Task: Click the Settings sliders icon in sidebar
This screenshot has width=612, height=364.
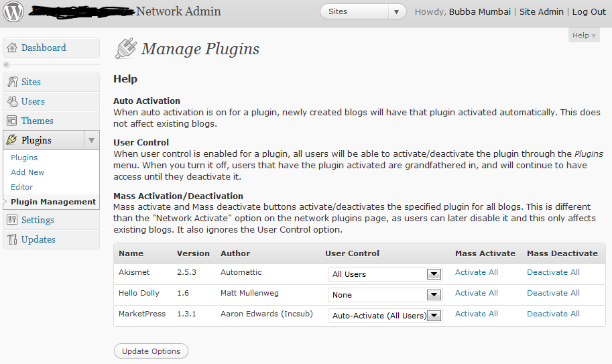Action: [12, 220]
